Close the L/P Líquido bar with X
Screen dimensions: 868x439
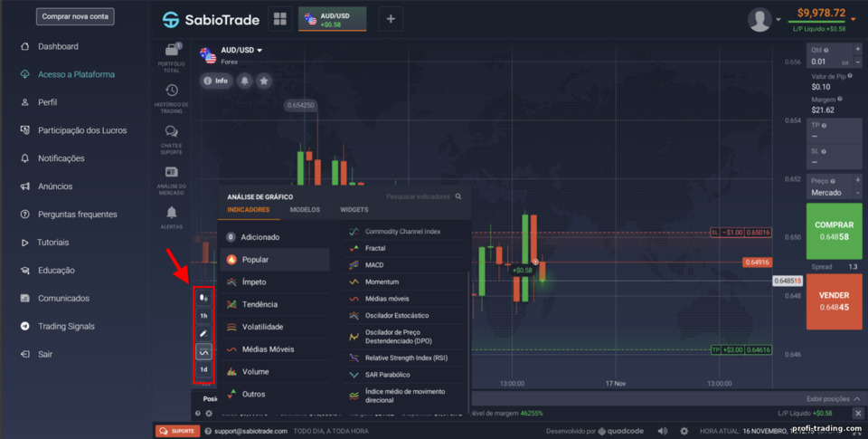[x=857, y=413]
